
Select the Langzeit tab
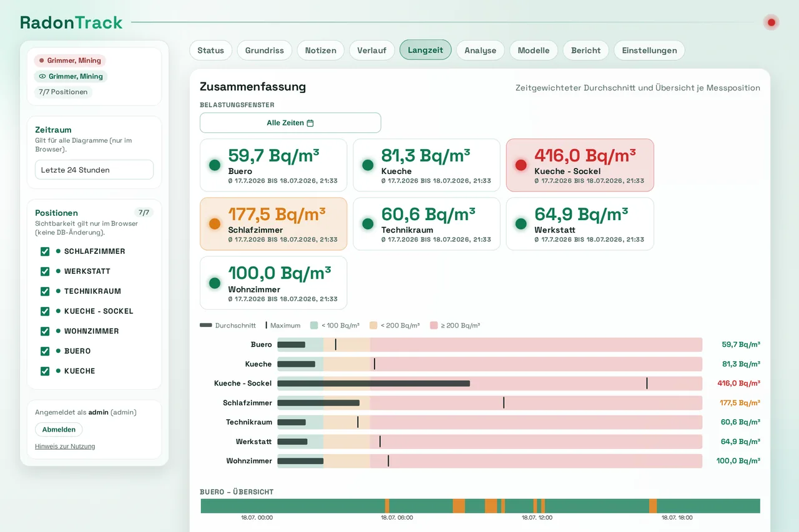(x=426, y=51)
